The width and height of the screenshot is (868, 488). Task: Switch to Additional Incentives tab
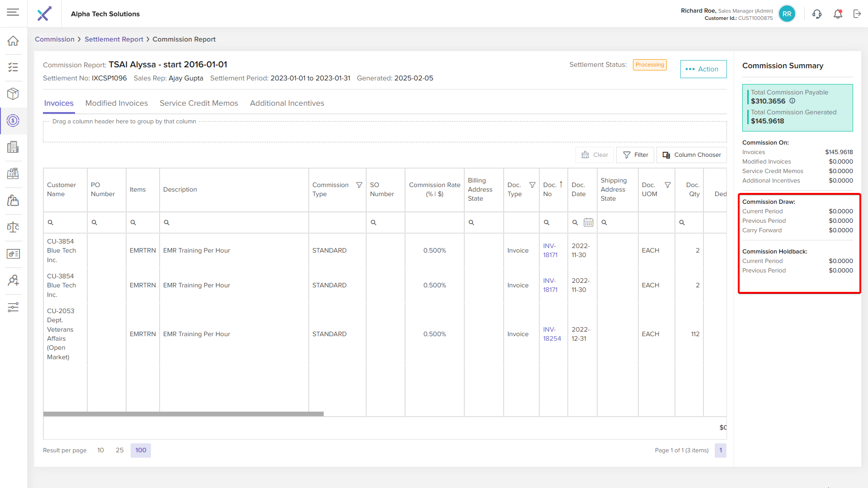(287, 103)
